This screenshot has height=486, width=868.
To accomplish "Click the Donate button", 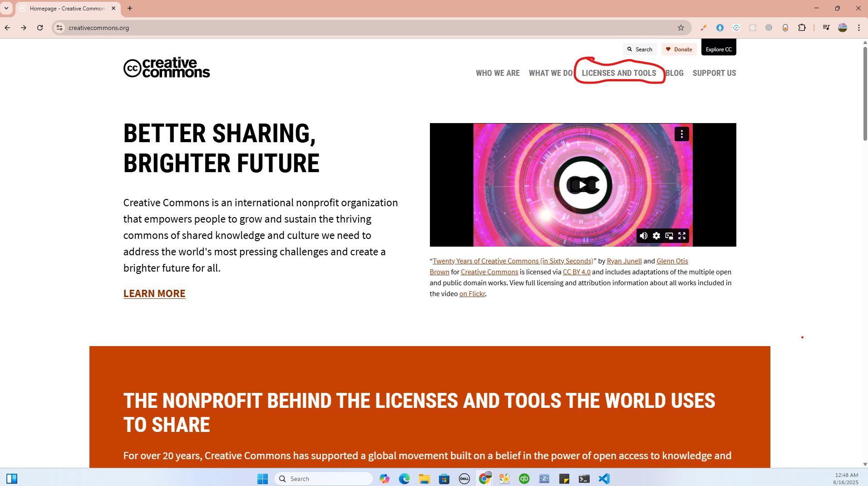I will tap(679, 49).
